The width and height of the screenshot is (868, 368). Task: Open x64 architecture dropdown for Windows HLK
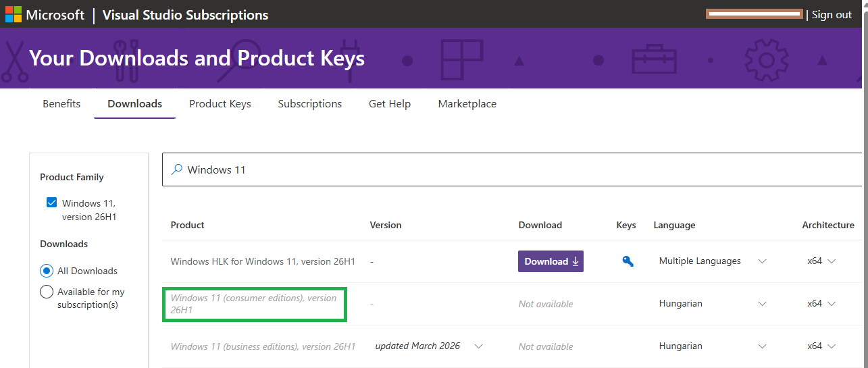832,261
